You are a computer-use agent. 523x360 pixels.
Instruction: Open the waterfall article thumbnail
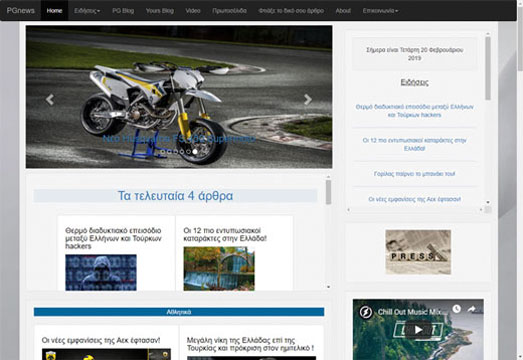pyautogui.click(x=219, y=269)
